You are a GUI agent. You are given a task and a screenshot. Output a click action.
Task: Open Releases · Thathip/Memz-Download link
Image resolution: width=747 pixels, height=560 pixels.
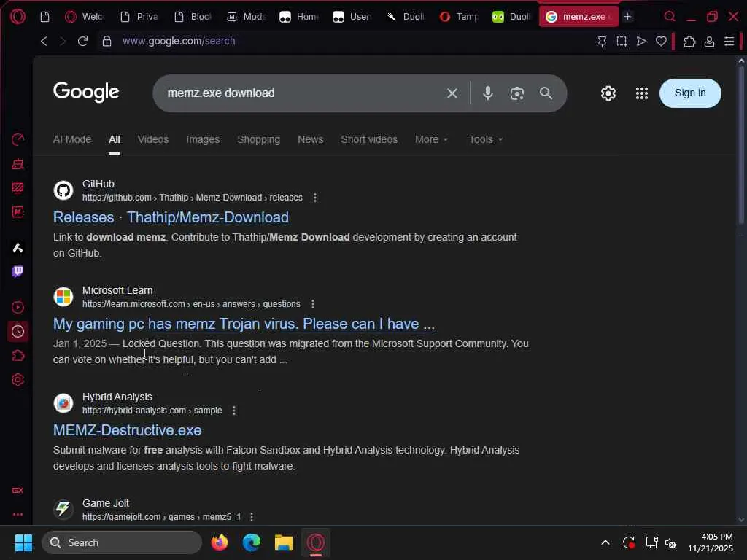point(171,217)
